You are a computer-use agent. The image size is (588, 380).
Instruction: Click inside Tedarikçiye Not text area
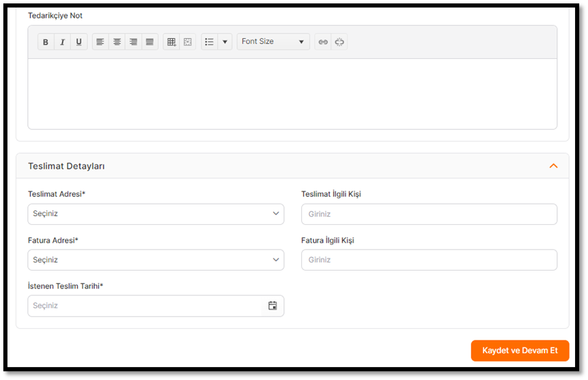292,94
